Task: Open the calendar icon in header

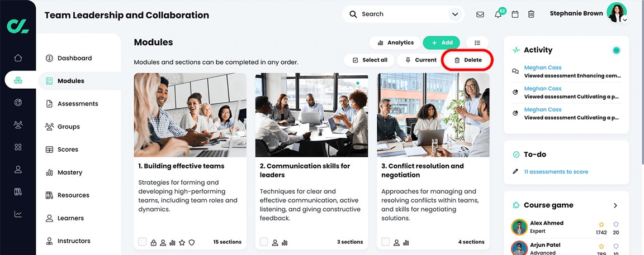Action: click(515, 15)
